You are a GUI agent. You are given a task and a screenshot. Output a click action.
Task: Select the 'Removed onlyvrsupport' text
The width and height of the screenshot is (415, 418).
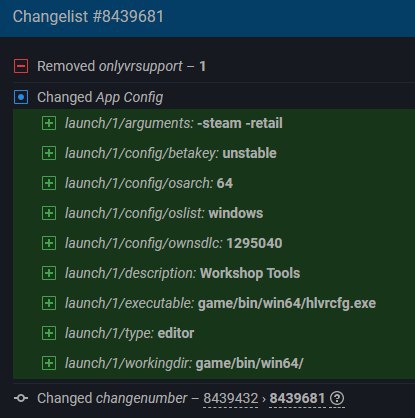coord(110,66)
